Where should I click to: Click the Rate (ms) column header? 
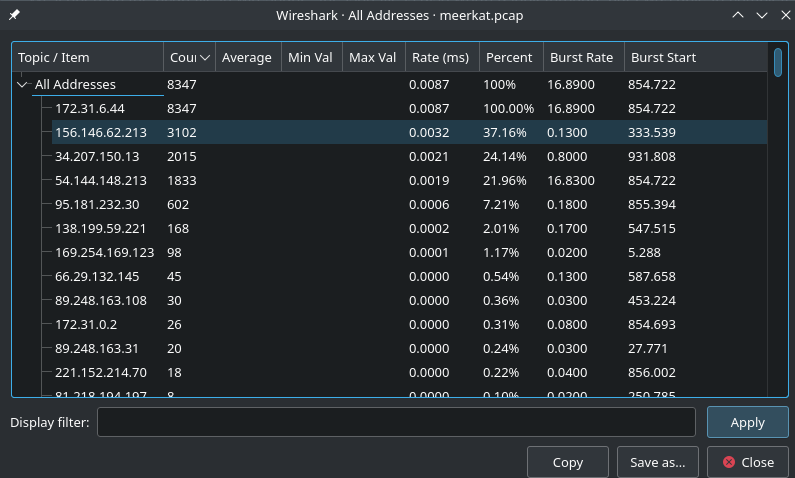point(442,57)
